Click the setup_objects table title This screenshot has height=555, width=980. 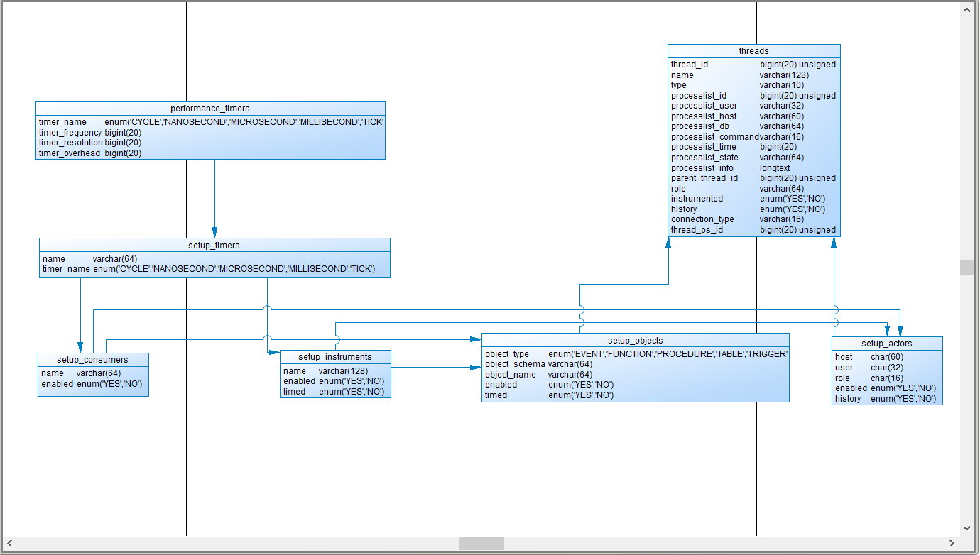click(635, 340)
